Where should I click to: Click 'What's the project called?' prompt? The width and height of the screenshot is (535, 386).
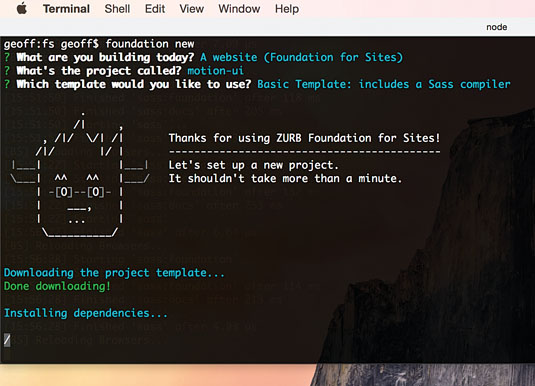point(99,71)
